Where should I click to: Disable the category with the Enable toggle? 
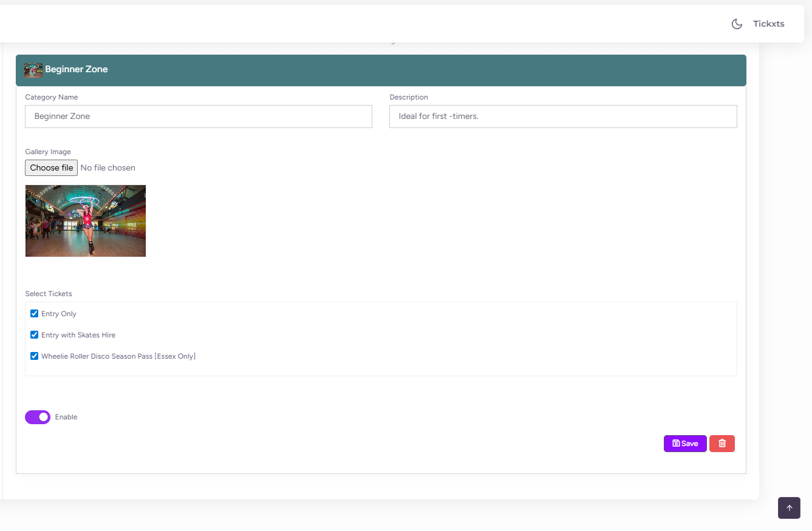point(38,417)
